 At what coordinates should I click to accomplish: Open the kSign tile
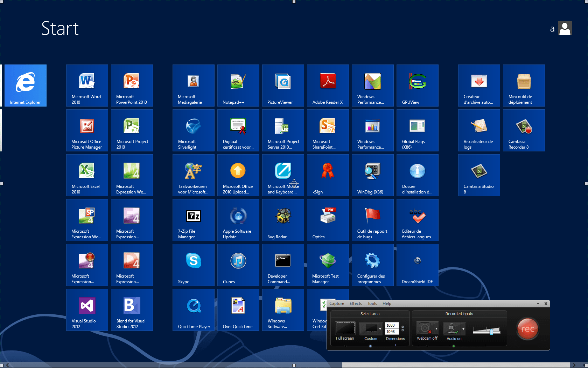point(328,175)
